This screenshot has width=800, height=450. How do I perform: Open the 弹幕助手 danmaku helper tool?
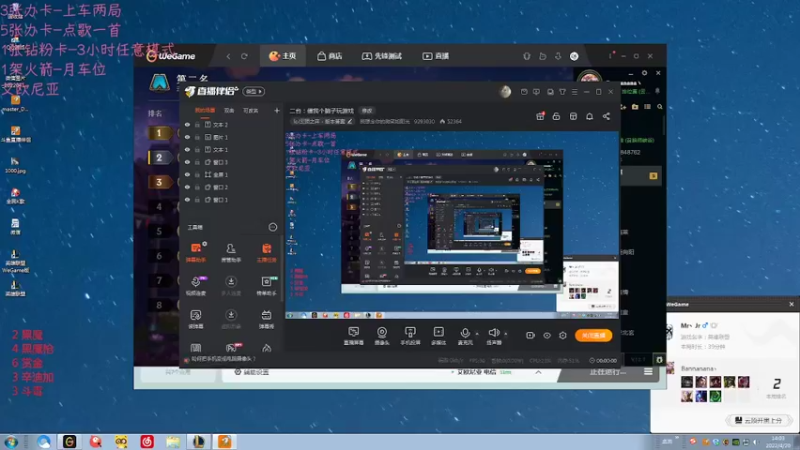[196, 252]
